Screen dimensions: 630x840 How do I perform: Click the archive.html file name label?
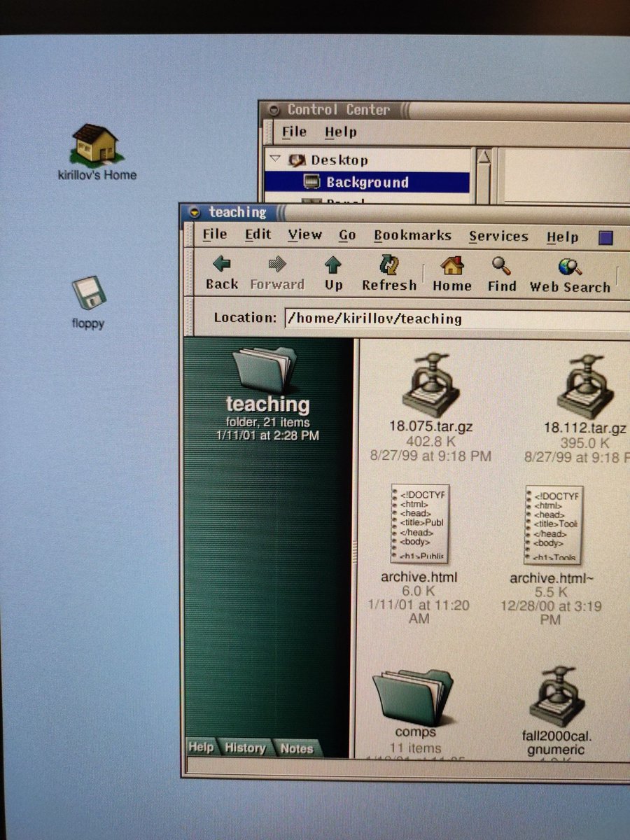click(419, 577)
